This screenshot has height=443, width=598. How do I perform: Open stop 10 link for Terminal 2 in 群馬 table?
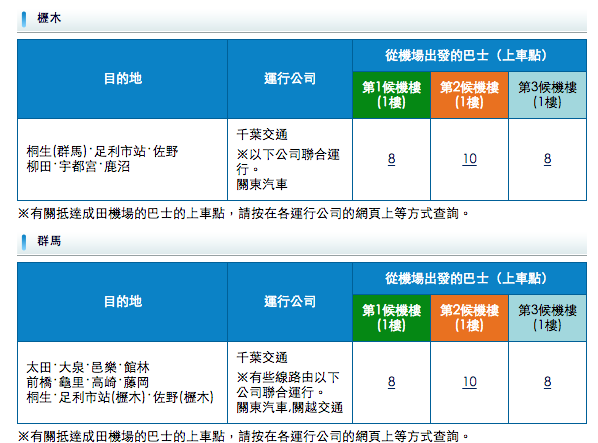469,382
